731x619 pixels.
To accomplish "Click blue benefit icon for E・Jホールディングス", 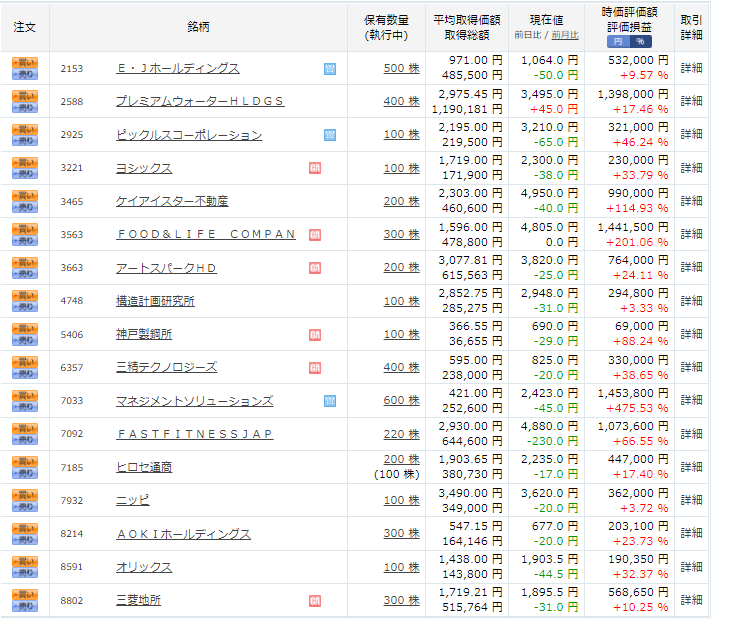I will click(x=330, y=69).
